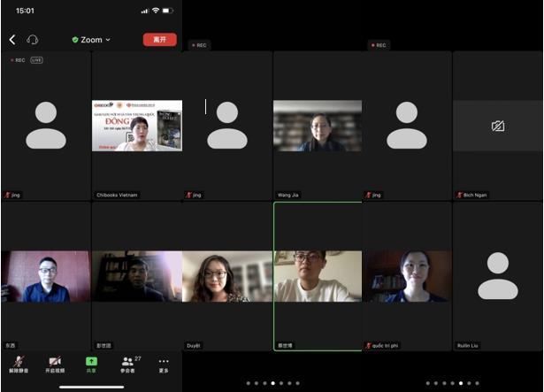Expand the Zoom meeting info dropdown
Viewport: 544px width, 392px height.
click(91, 40)
